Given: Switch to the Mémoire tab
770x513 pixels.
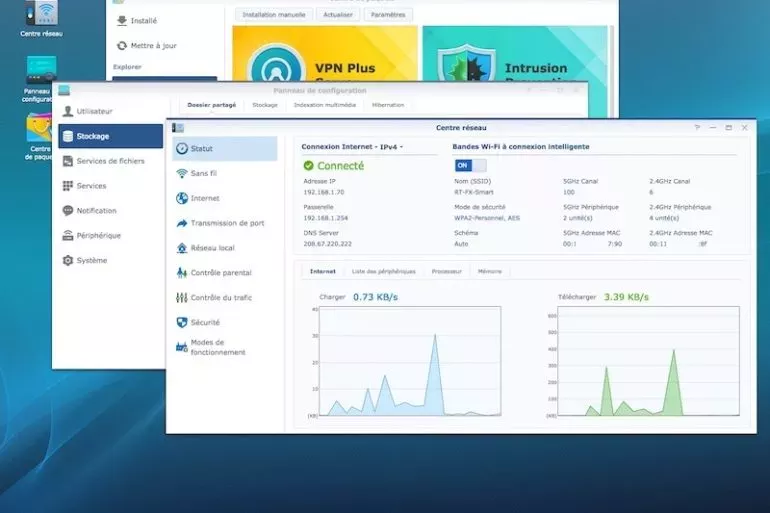Looking at the screenshot, I should tap(490, 271).
